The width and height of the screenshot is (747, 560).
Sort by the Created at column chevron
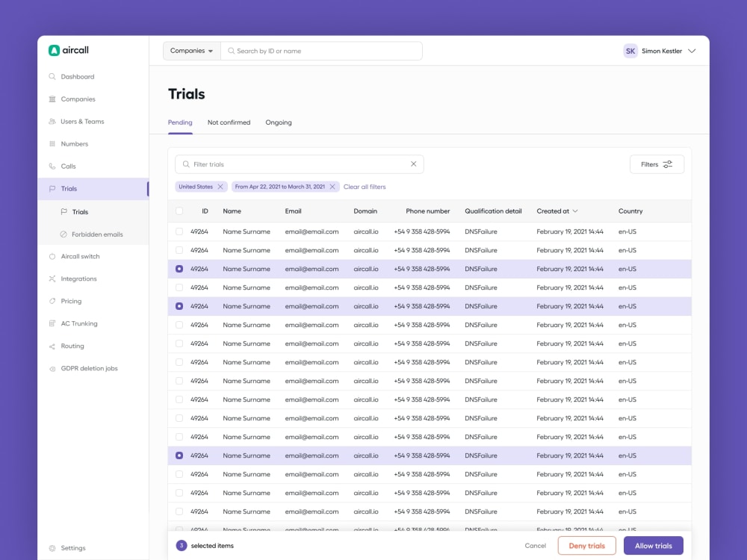pyautogui.click(x=575, y=211)
